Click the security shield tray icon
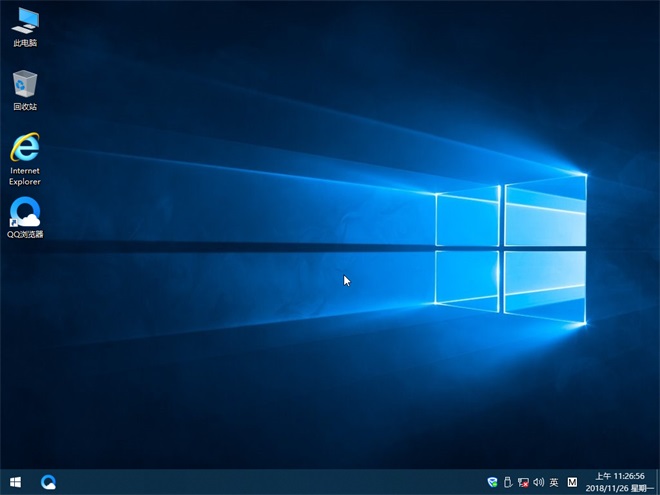This screenshot has height=495, width=660. tap(492, 482)
